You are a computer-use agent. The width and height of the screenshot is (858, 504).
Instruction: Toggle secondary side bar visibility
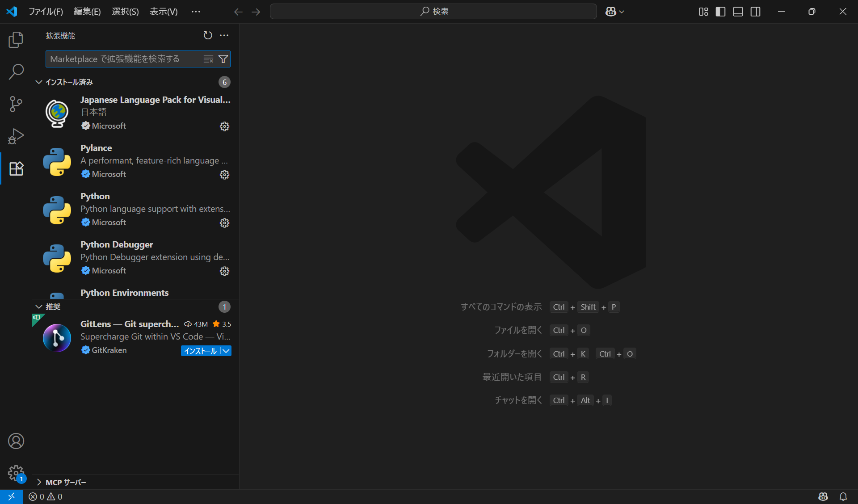coord(756,12)
